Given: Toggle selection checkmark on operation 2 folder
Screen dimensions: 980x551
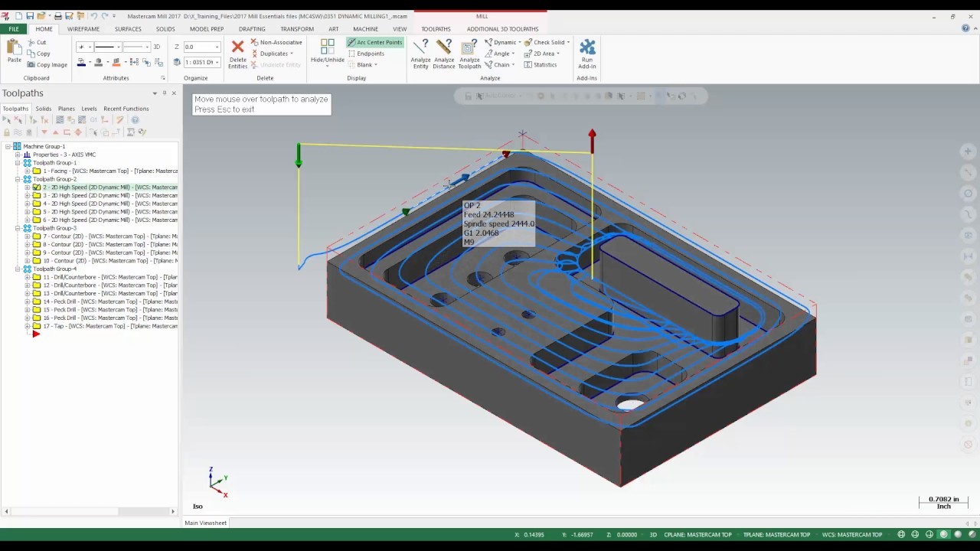Looking at the screenshot, I should (x=36, y=187).
